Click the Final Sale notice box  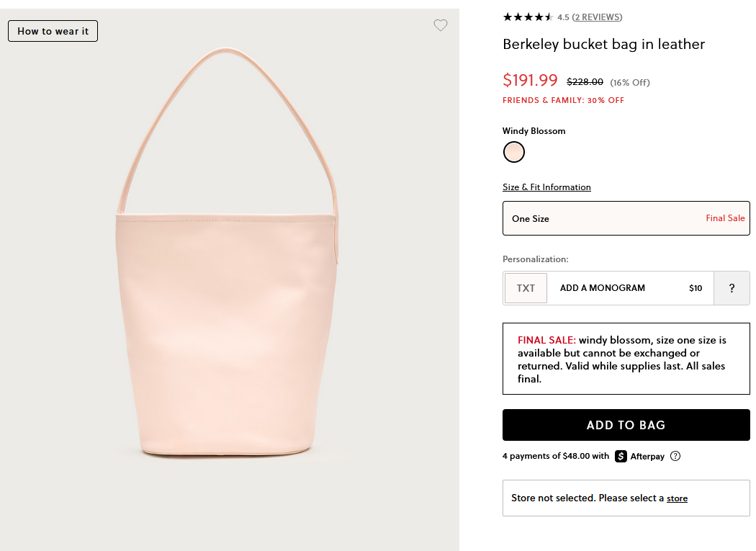point(626,359)
